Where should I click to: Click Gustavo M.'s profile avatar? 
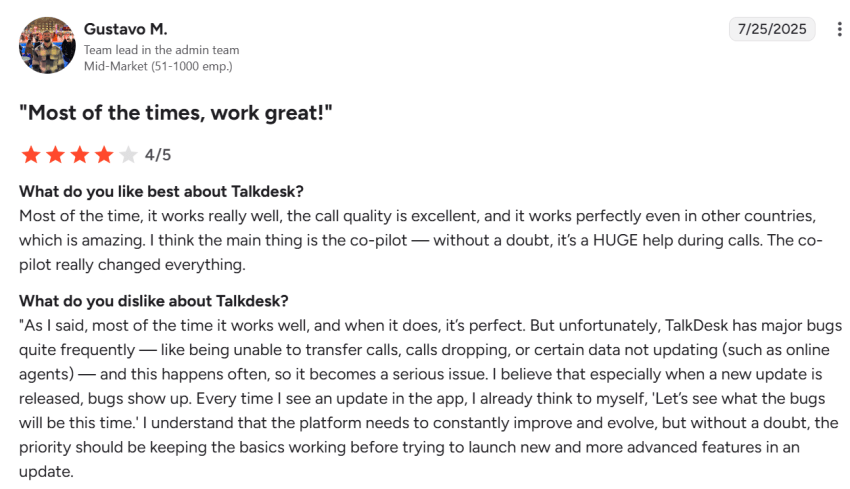click(x=47, y=45)
